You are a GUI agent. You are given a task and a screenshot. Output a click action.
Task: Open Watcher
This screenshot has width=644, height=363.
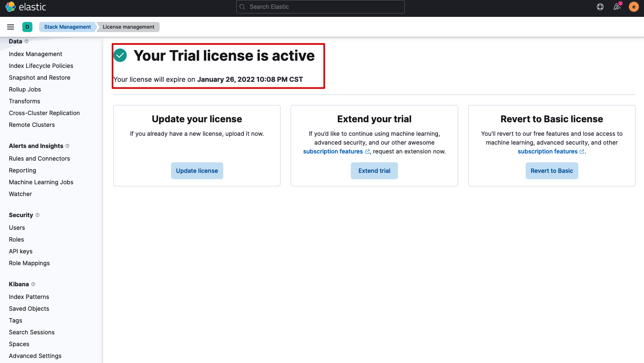click(20, 194)
